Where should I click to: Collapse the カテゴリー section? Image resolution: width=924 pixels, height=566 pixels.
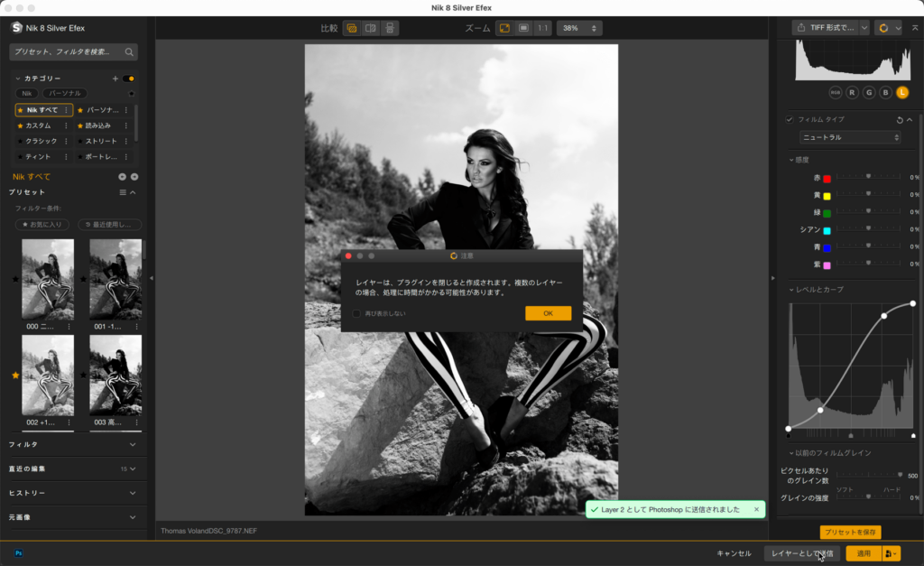[x=18, y=79]
